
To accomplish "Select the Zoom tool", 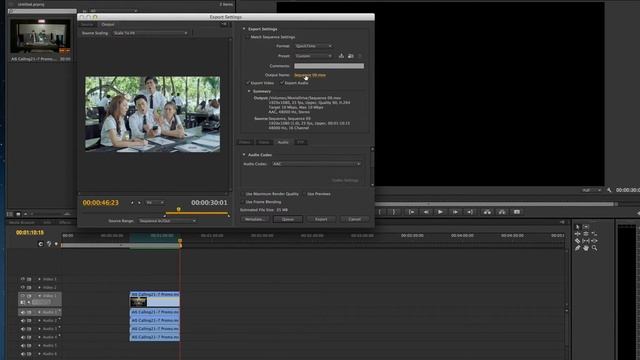I will coord(594,248).
